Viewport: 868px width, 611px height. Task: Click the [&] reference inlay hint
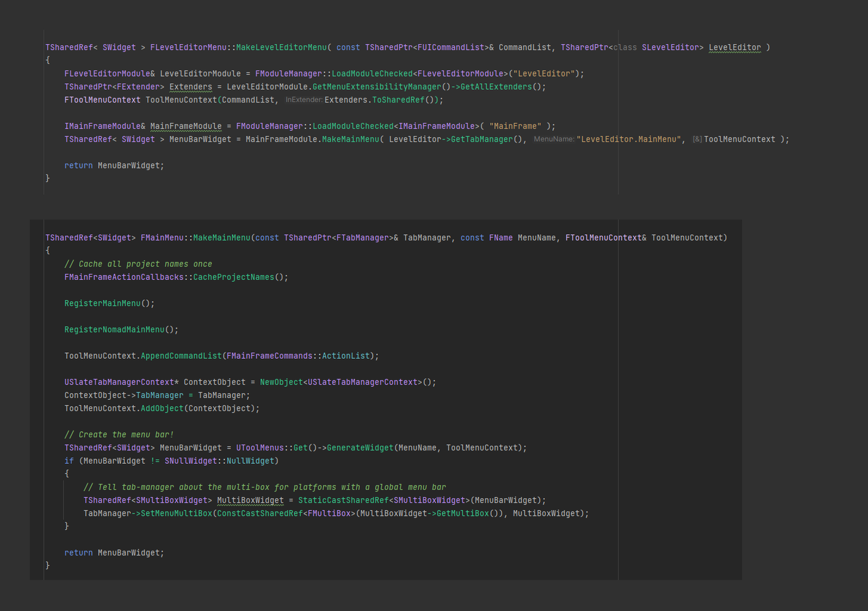tap(697, 139)
